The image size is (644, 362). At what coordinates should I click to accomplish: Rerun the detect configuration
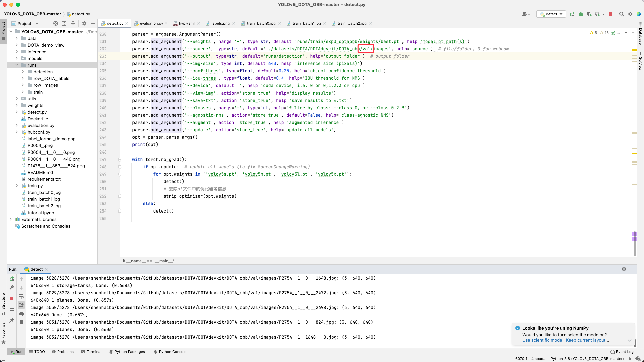click(572, 14)
